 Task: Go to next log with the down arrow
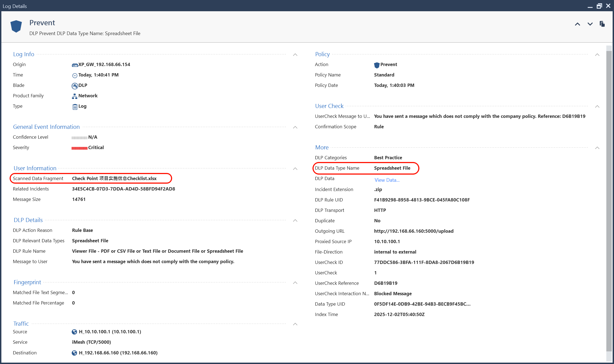pos(590,24)
